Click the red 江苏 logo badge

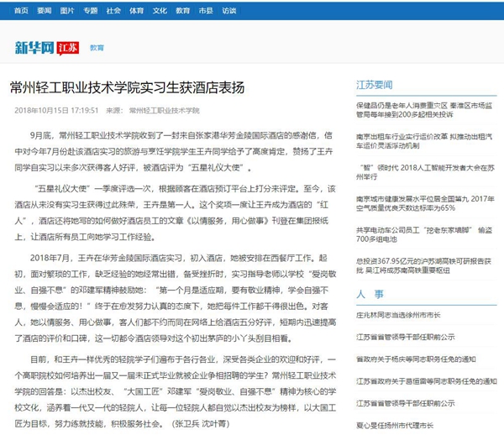(68, 48)
